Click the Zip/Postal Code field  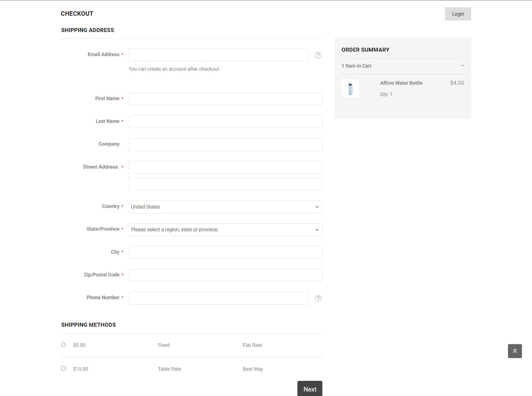(225, 275)
